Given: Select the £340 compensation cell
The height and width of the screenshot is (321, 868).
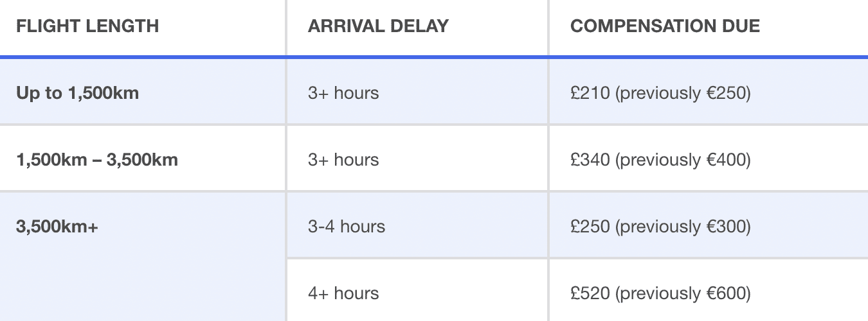Looking at the screenshot, I should [x=709, y=159].
